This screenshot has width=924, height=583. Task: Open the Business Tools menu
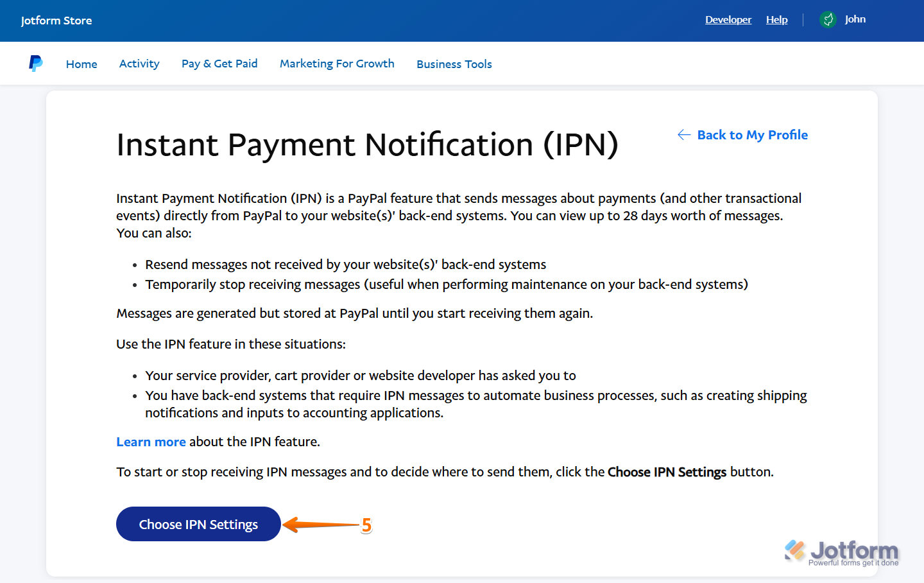pyautogui.click(x=454, y=64)
